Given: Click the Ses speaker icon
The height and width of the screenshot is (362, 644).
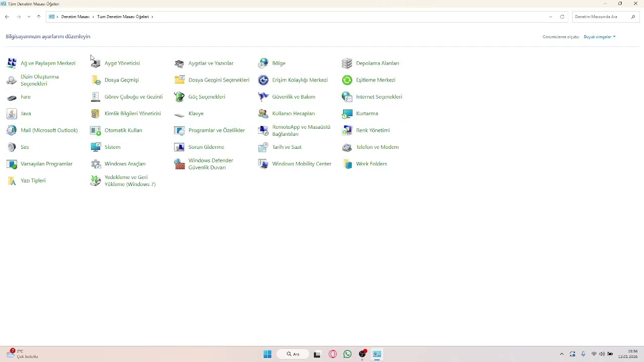Looking at the screenshot, I should pyautogui.click(x=12, y=147).
